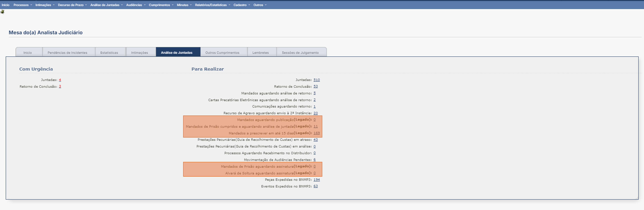Open the Cadastro dropdown menu
The height and width of the screenshot is (210, 644).
point(242,5)
